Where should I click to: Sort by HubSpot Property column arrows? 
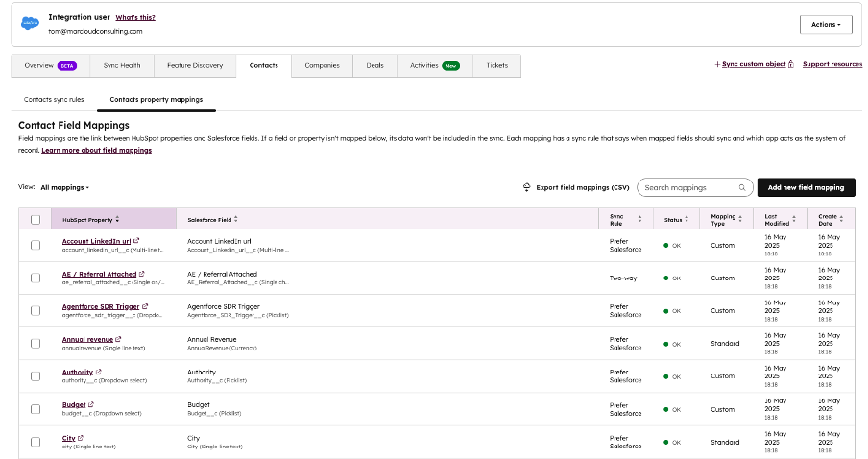tap(116, 220)
